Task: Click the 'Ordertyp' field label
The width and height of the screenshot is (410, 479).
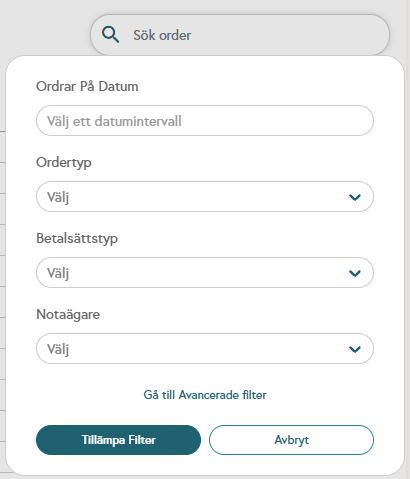Action: 64,163
